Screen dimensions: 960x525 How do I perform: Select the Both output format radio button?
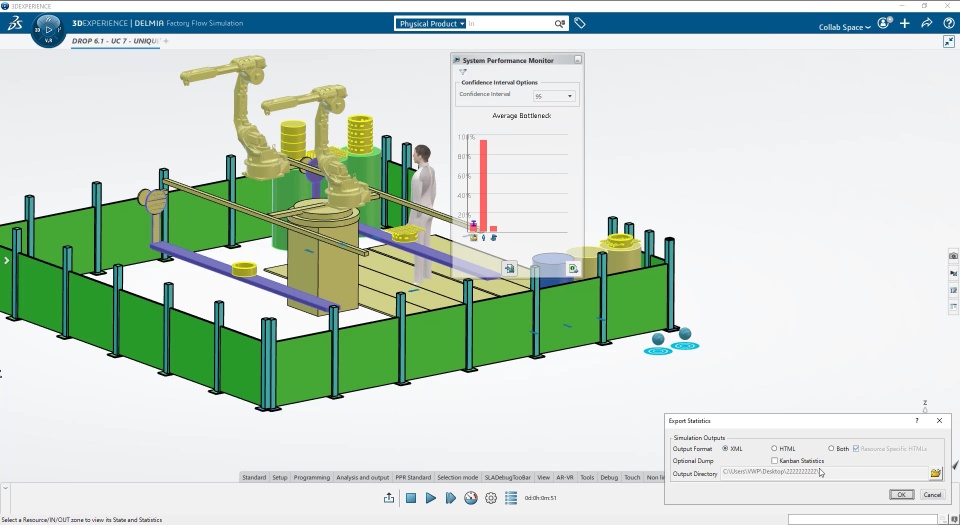click(831, 449)
